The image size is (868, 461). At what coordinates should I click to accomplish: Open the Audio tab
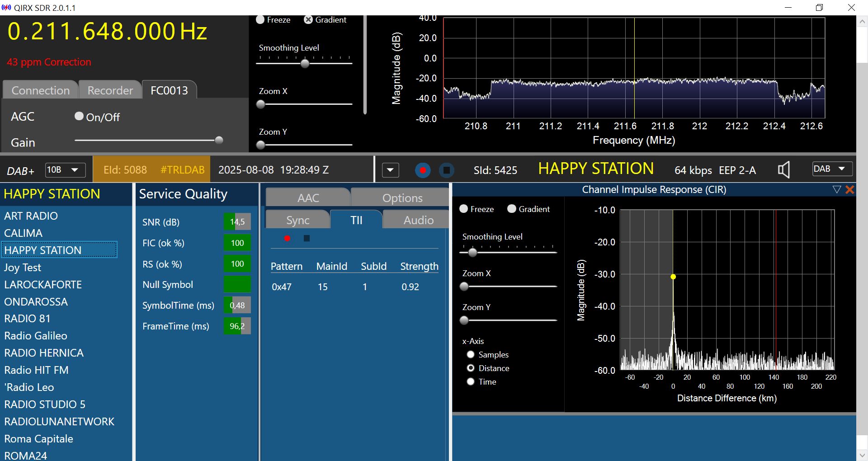(418, 220)
